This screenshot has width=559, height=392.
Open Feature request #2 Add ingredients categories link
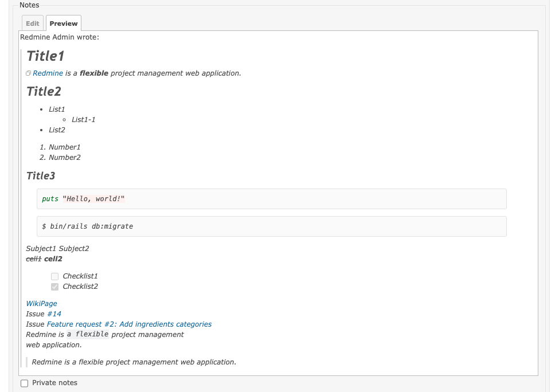point(129,324)
